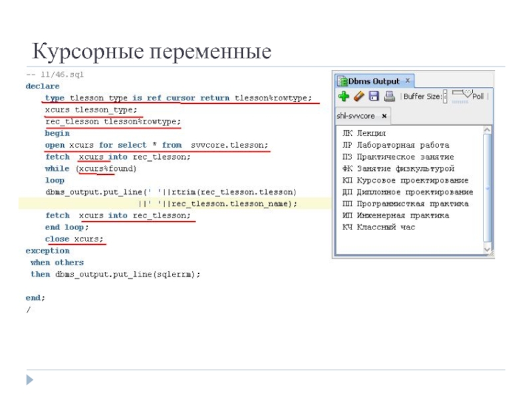Click the 'close xcurs;' code line
The image size is (532, 399).
(x=74, y=239)
